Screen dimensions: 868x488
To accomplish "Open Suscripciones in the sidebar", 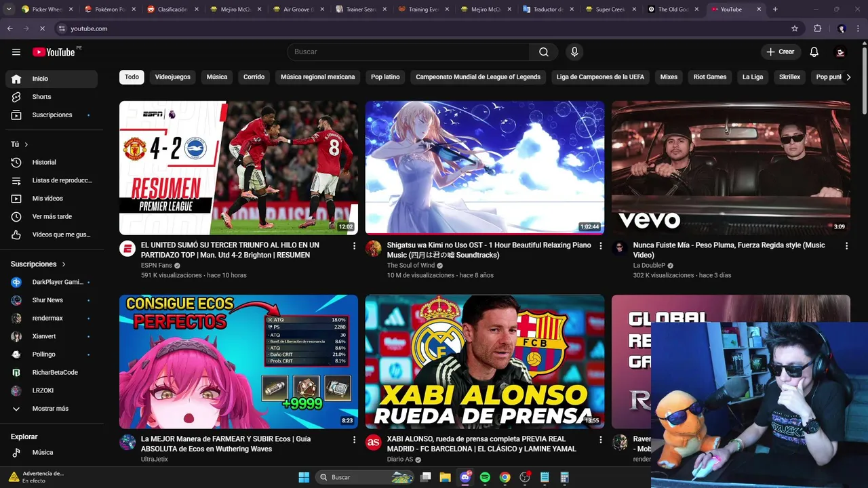I will [x=52, y=115].
